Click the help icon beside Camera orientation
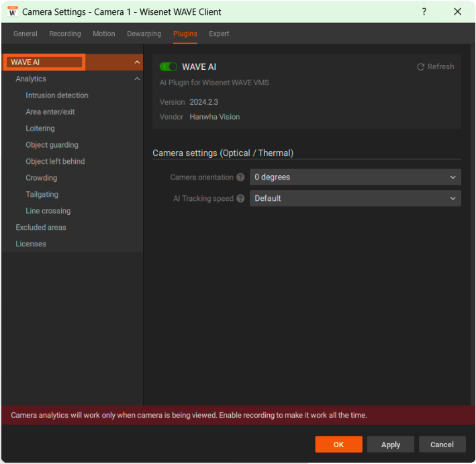This screenshot has width=476, height=464. [240, 177]
